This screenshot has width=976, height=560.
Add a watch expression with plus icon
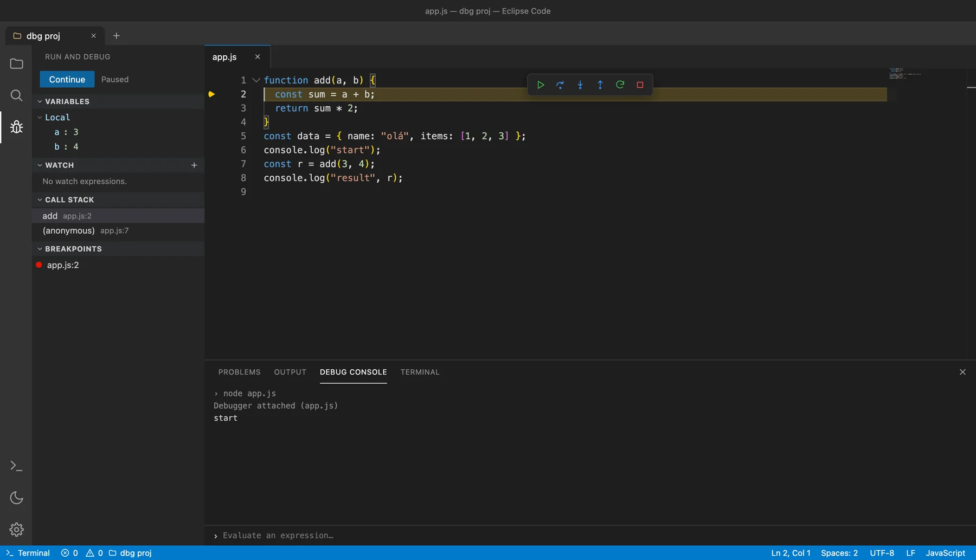(x=194, y=165)
